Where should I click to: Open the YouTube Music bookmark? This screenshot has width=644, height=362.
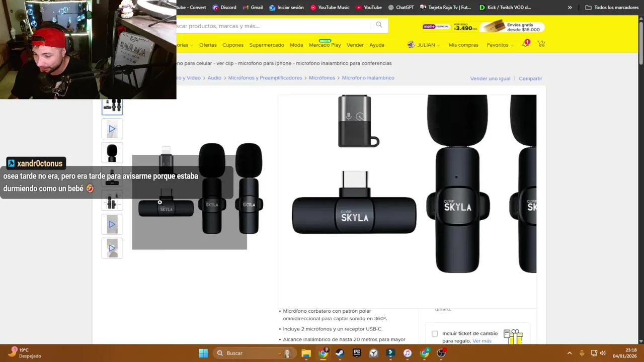tap(330, 8)
